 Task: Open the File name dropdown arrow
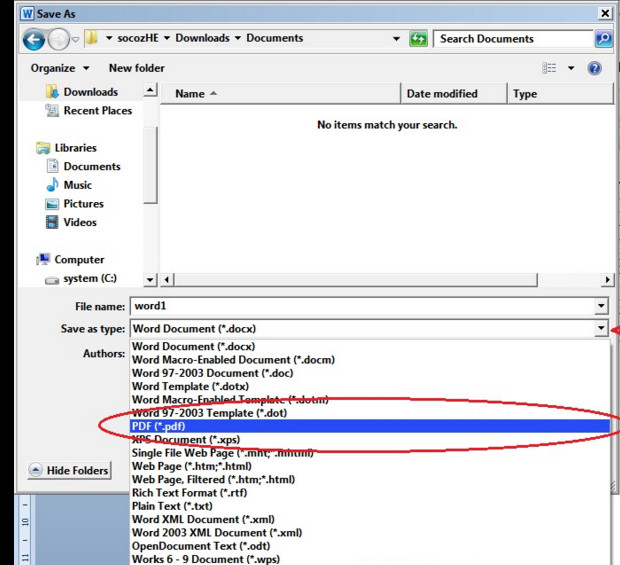pos(601,306)
